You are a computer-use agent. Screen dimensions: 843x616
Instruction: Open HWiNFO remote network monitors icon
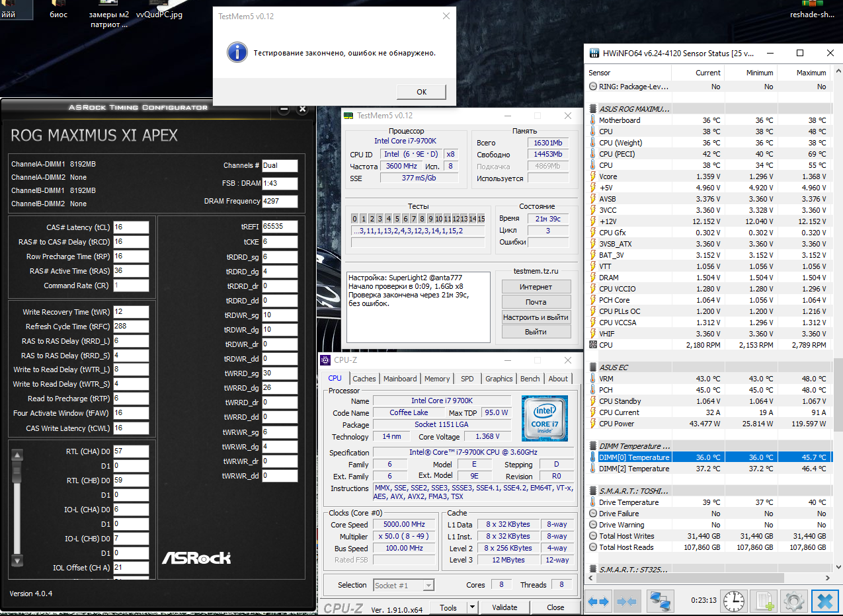point(660,601)
